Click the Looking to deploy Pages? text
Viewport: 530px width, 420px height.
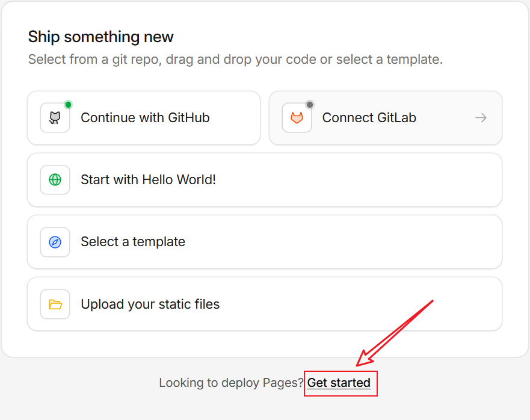point(231,383)
